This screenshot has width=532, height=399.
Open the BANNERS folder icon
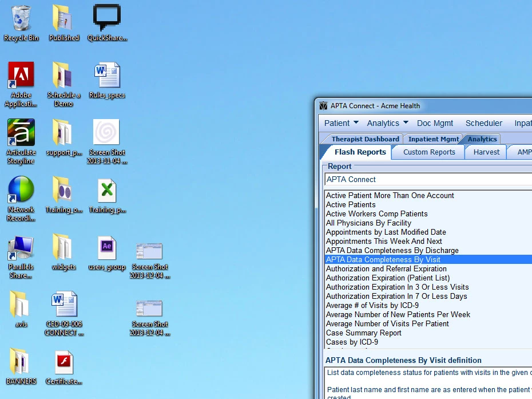(19, 361)
